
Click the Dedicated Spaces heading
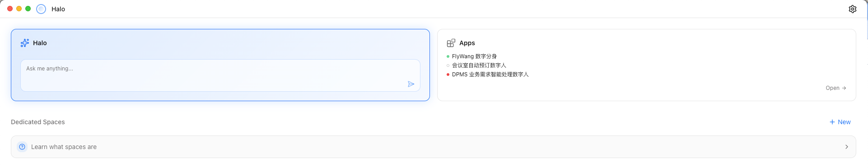pyautogui.click(x=38, y=122)
